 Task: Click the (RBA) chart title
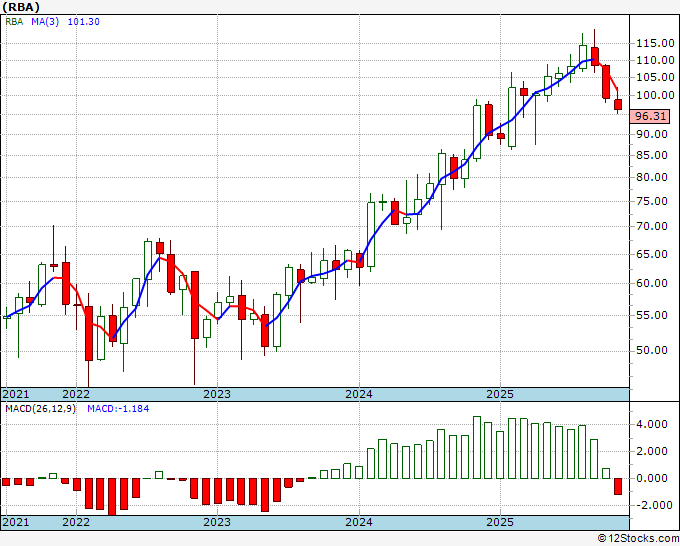(20, 7)
